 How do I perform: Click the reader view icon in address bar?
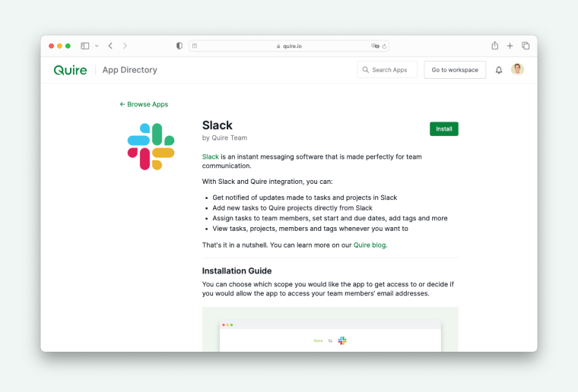(195, 46)
